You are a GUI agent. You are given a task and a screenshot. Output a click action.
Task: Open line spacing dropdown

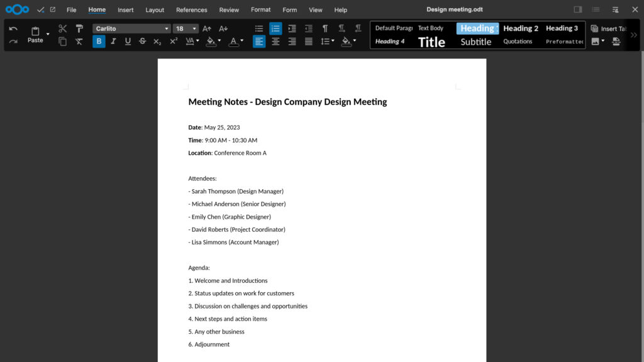coord(327,41)
